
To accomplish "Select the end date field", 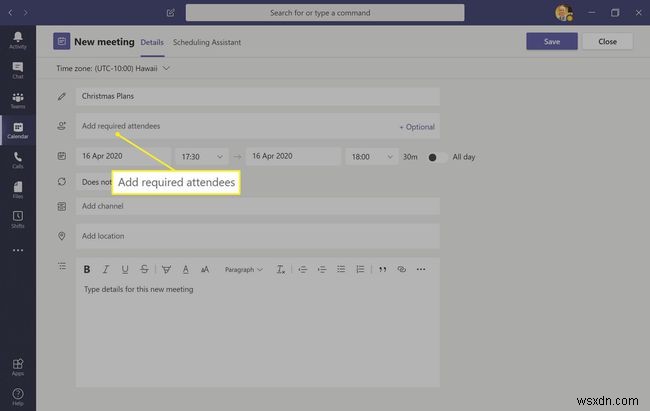I will tap(293, 156).
